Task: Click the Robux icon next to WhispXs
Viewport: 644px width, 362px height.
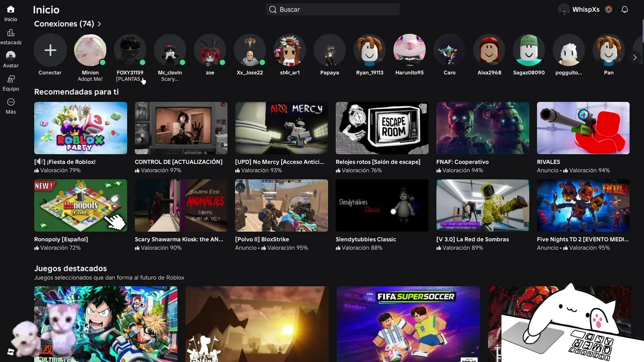Action: pyautogui.click(x=609, y=10)
